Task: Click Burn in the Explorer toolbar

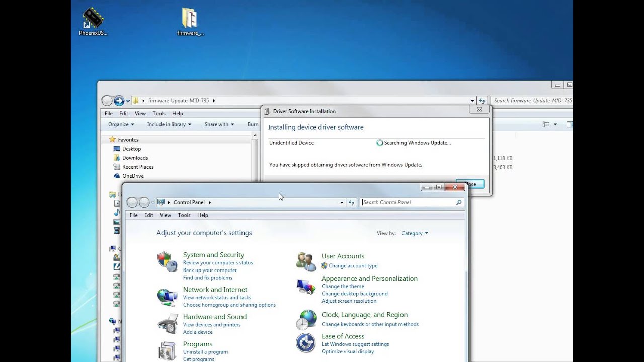Action: tap(253, 124)
